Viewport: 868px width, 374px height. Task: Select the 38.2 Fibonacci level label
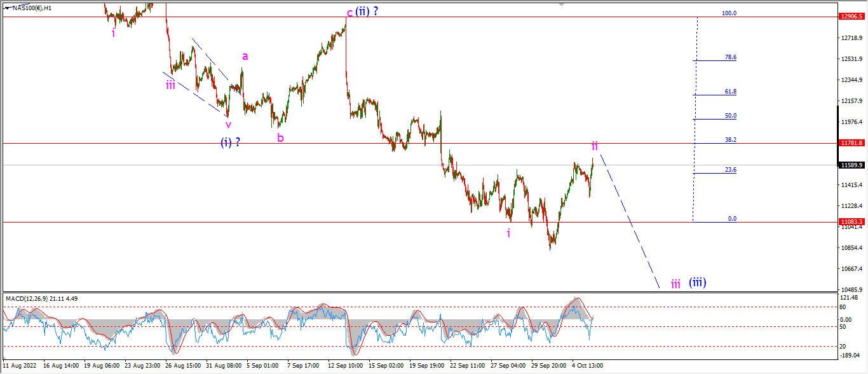click(x=731, y=140)
